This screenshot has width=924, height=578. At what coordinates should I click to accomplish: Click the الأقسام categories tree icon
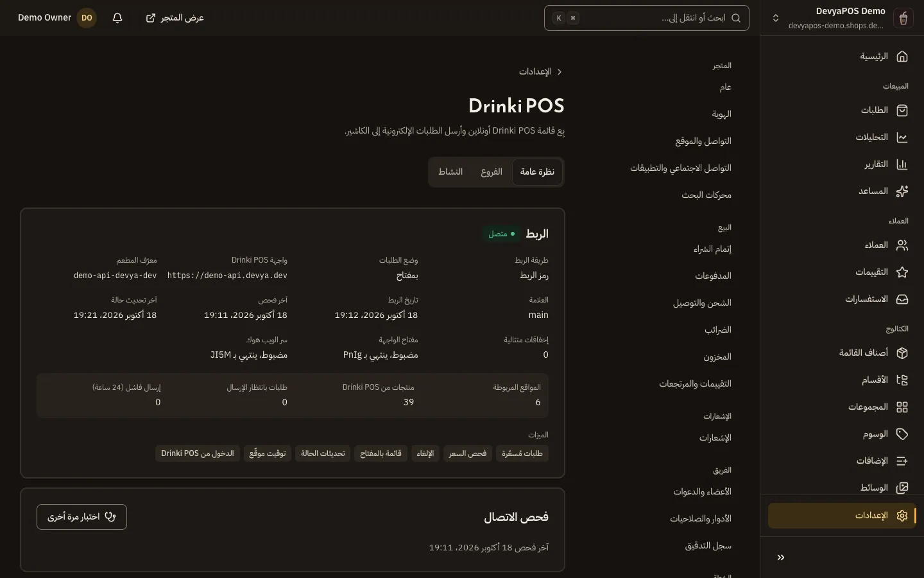[x=902, y=380]
